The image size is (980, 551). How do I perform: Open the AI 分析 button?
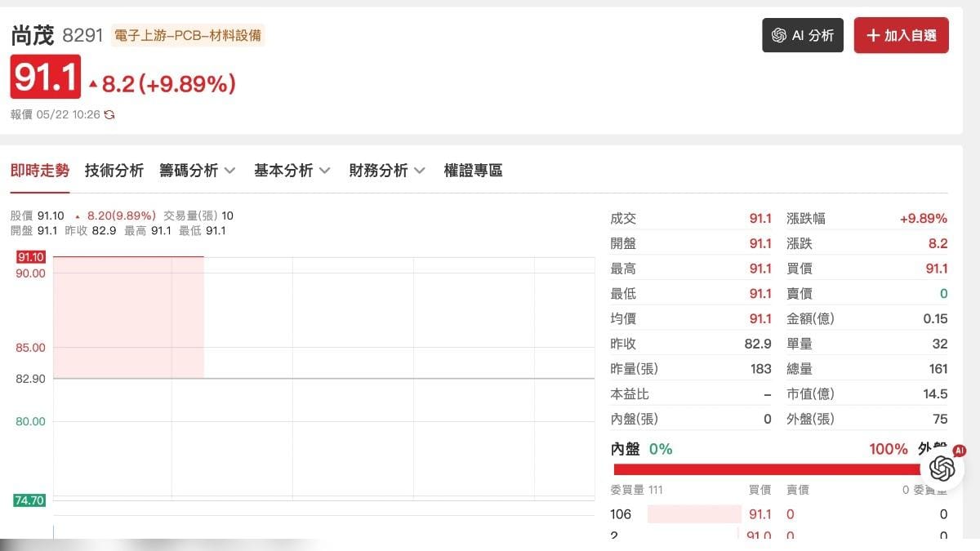pyautogui.click(x=803, y=35)
